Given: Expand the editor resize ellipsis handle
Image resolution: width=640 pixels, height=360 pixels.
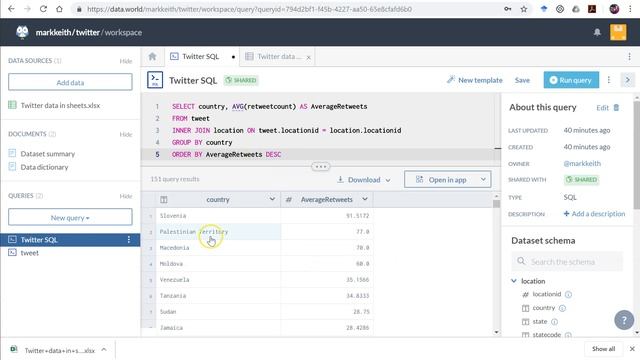Looking at the screenshot, I should click(320, 167).
